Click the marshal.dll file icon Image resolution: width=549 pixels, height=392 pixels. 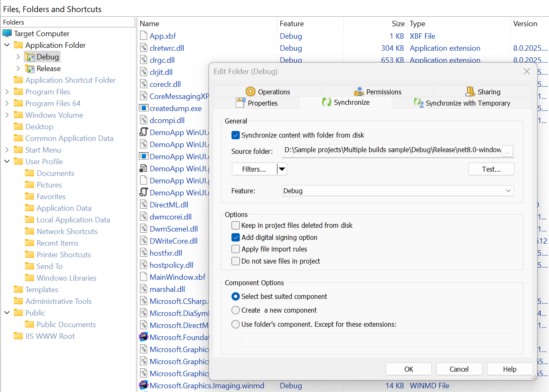pyautogui.click(x=143, y=289)
